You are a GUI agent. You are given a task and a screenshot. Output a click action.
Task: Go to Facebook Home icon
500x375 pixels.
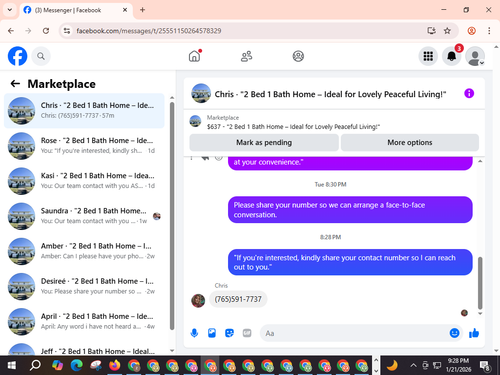point(194,56)
